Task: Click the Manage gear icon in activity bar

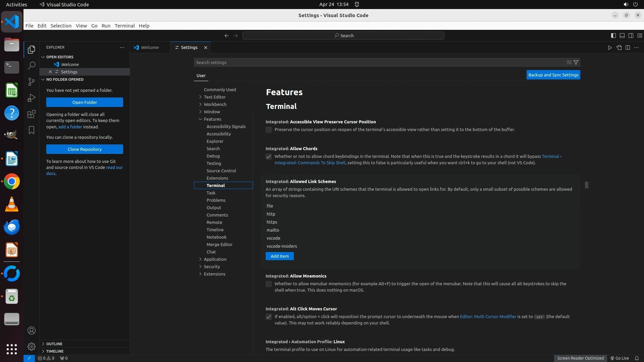Action: [x=31, y=346]
